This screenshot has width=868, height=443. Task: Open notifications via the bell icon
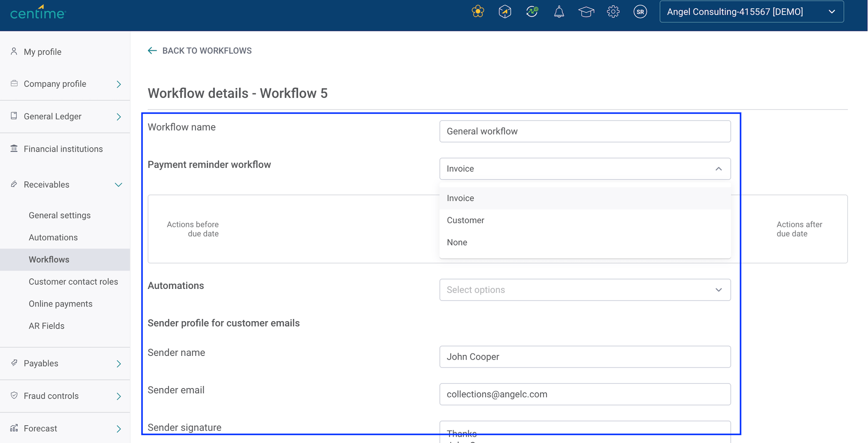[x=559, y=12]
